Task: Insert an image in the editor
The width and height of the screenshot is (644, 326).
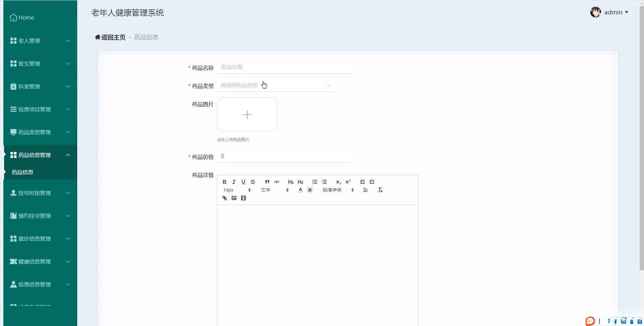Action: pyautogui.click(x=234, y=198)
